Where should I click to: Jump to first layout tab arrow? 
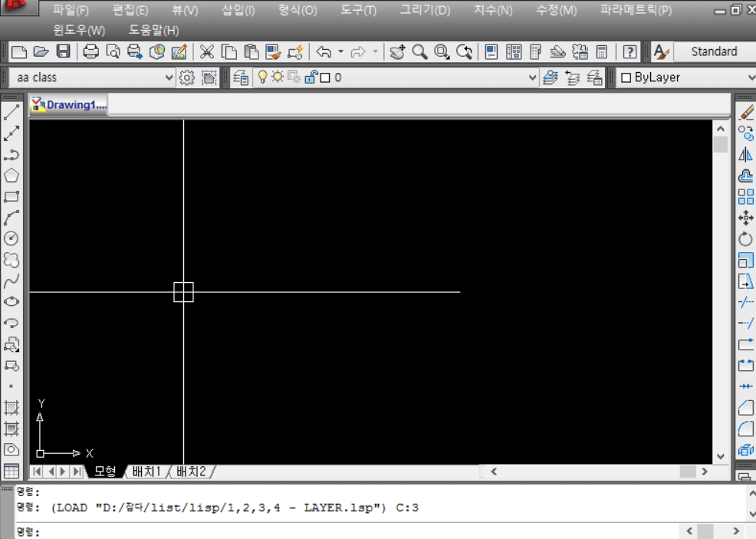(x=37, y=472)
